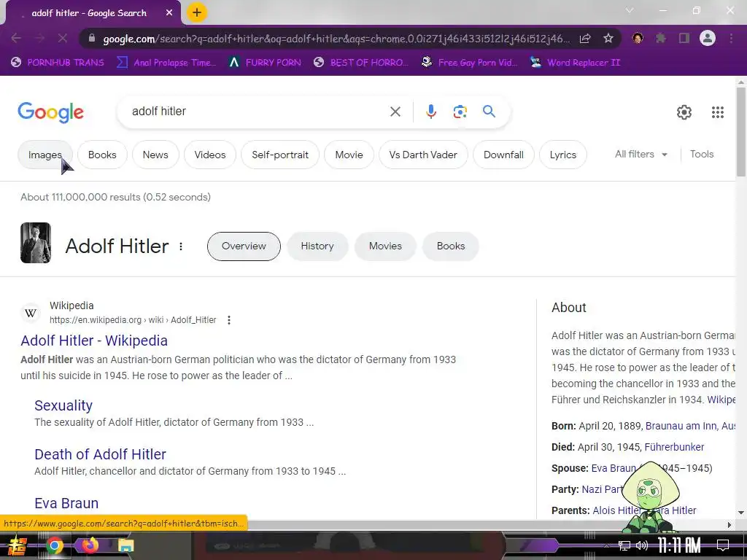Screen dimensions: 747x560
Task: Open Wikipedia result more options dots
Action: 228,320
